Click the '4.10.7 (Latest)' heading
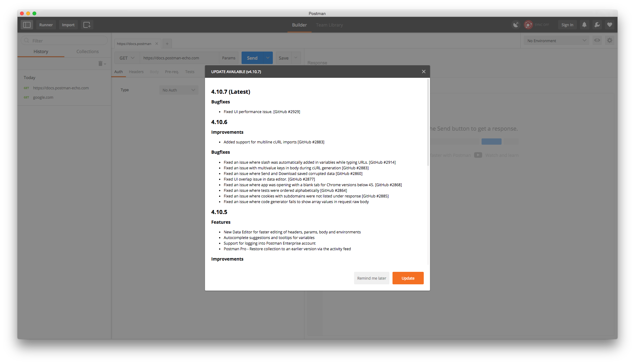The width and height of the screenshot is (635, 364). pyautogui.click(x=231, y=92)
